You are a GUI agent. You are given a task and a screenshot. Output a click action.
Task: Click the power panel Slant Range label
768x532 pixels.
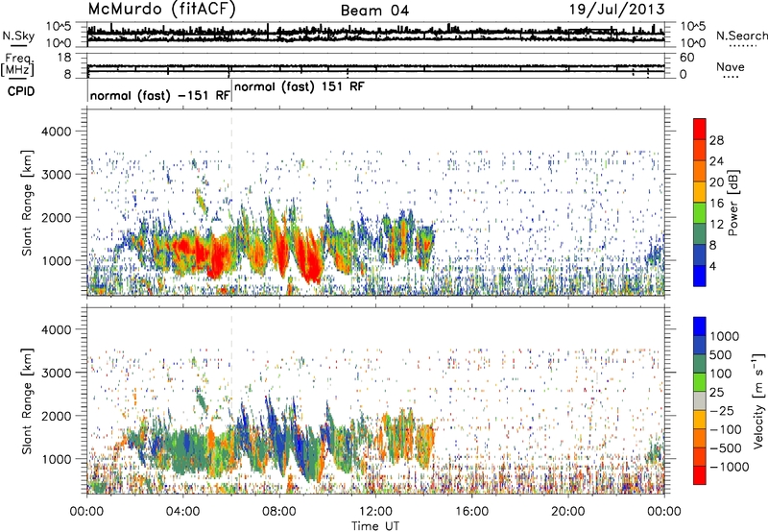click(27, 203)
